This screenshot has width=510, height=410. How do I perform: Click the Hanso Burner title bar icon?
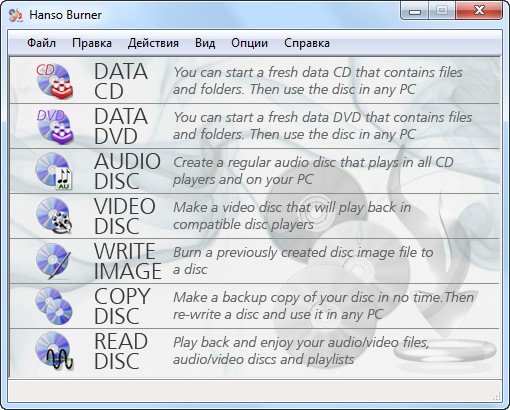pyautogui.click(x=15, y=15)
